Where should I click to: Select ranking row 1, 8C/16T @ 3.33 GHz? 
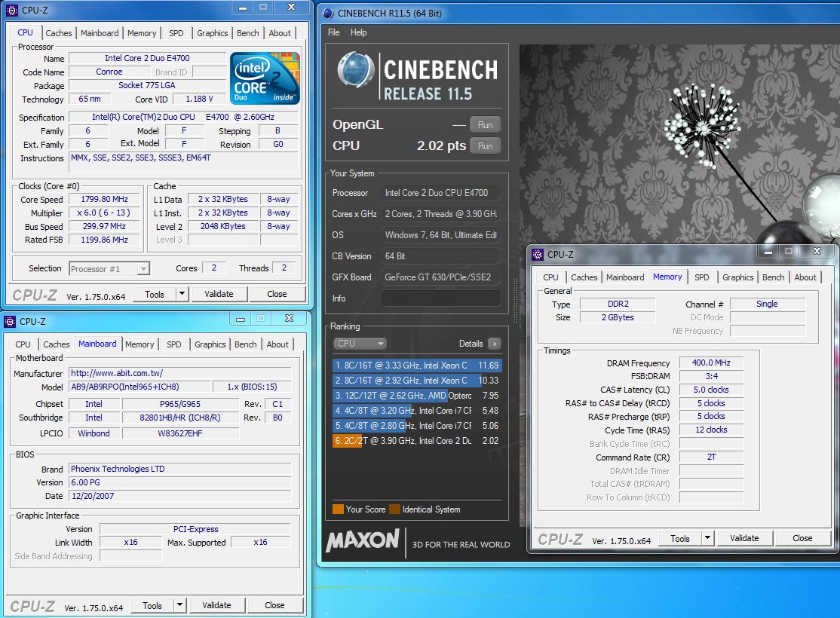click(417, 366)
